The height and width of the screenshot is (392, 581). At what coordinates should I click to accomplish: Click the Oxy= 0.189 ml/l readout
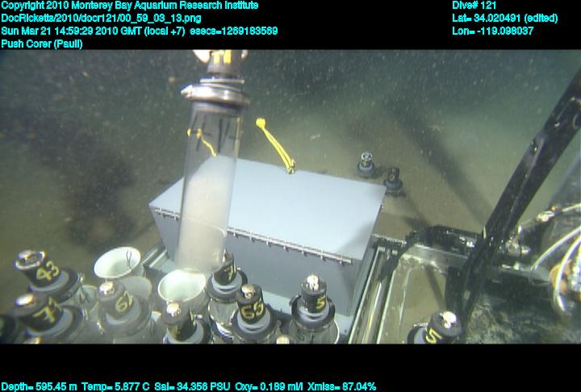[269, 386]
